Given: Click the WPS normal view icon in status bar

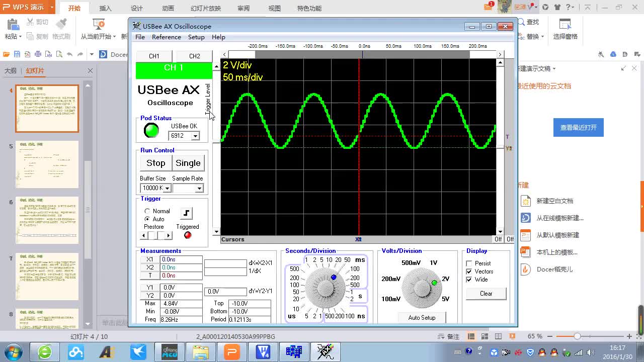Looking at the screenshot, I should [x=471, y=336].
